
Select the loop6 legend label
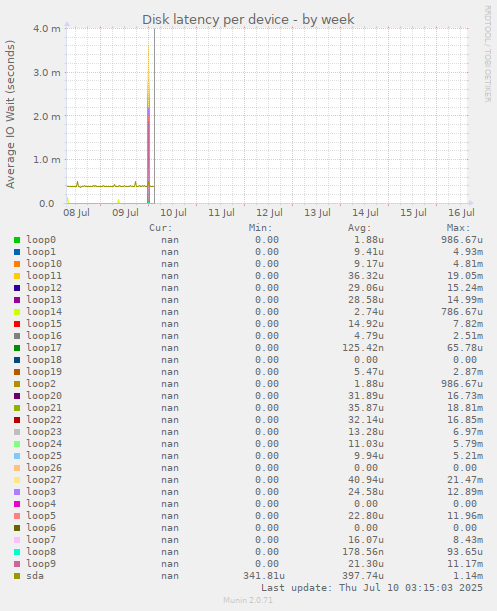coord(41,528)
